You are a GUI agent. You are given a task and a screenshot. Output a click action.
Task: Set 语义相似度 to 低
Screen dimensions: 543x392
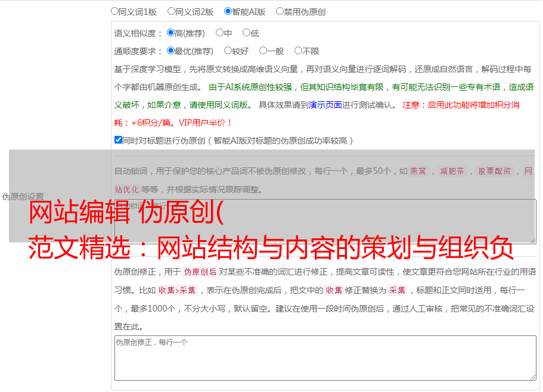coord(246,33)
